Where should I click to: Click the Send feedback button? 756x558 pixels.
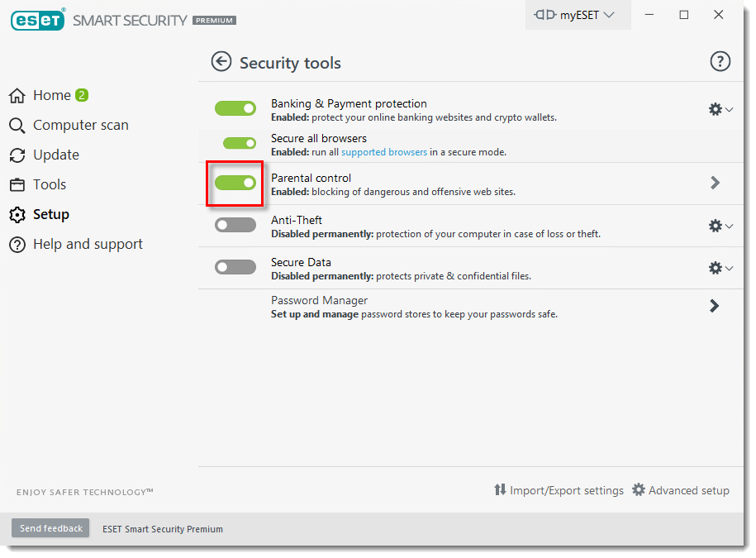(50, 528)
